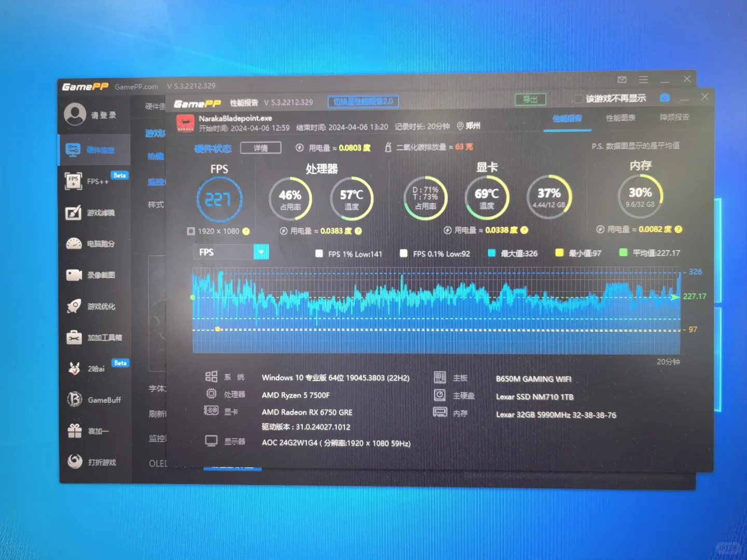Click the NarakaBladepoint.exe game icon

(186, 123)
